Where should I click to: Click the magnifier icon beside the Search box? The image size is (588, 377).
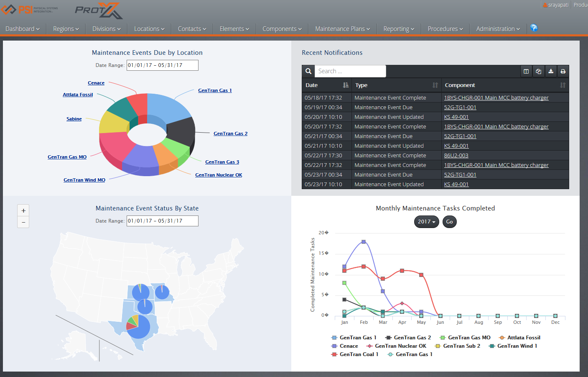pos(308,71)
